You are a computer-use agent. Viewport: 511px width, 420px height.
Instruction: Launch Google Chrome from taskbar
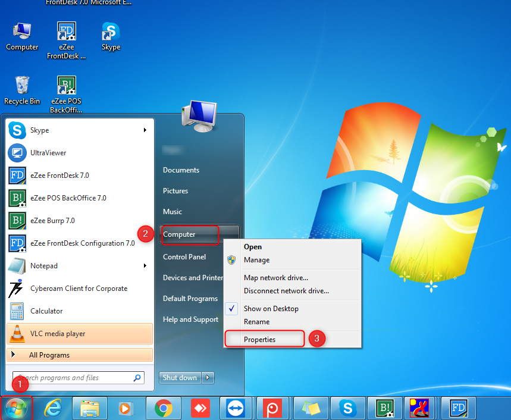point(163,408)
